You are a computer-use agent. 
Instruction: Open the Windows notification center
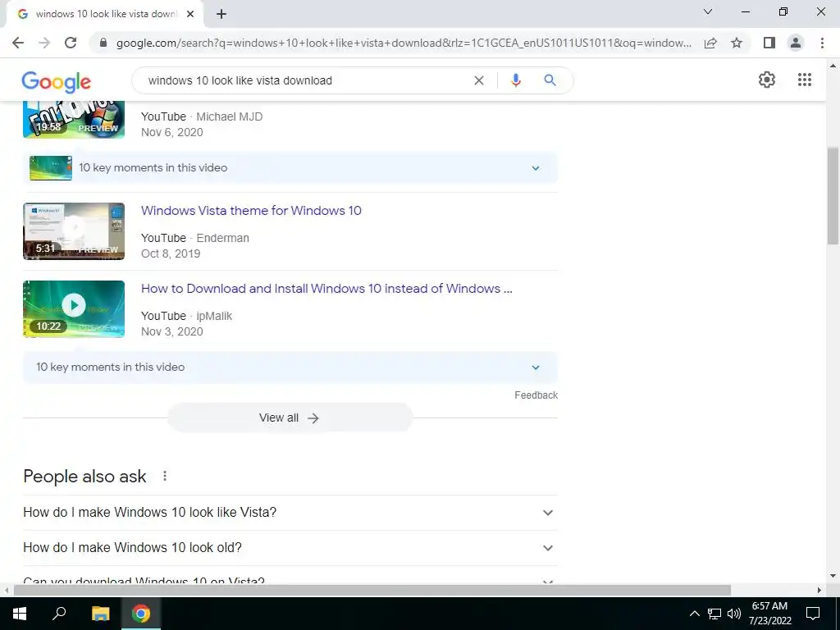(x=813, y=614)
